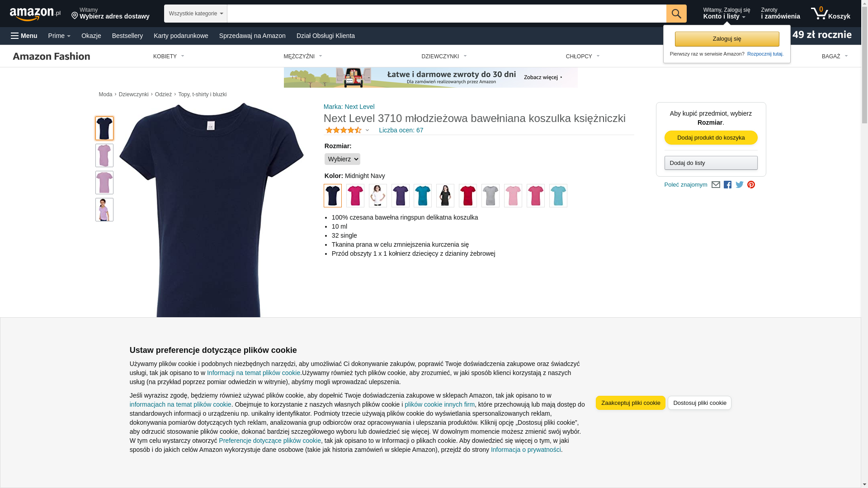Focus the Amazon search input field
Image resolution: width=868 pixels, height=488 pixels.
point(447,14)
